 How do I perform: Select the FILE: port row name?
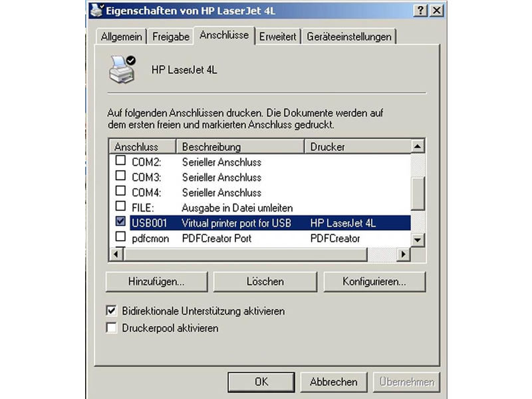click(x=143, y=207)
